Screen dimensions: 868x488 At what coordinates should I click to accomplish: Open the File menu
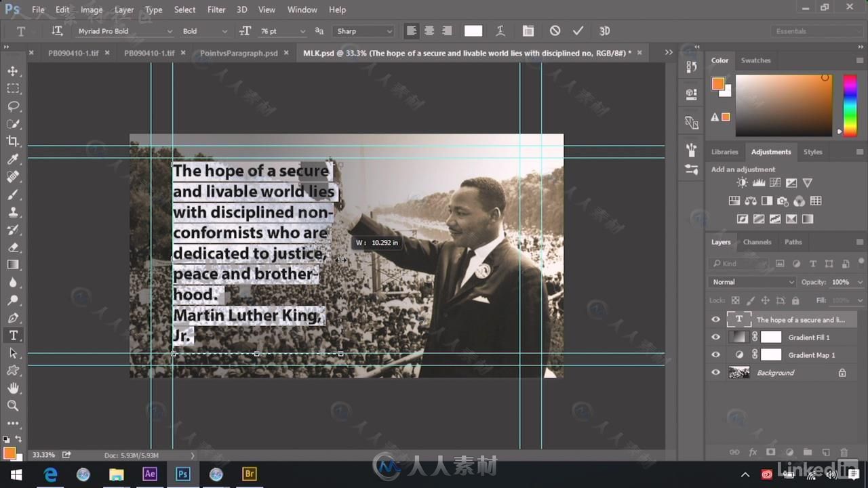pos(38,9)
